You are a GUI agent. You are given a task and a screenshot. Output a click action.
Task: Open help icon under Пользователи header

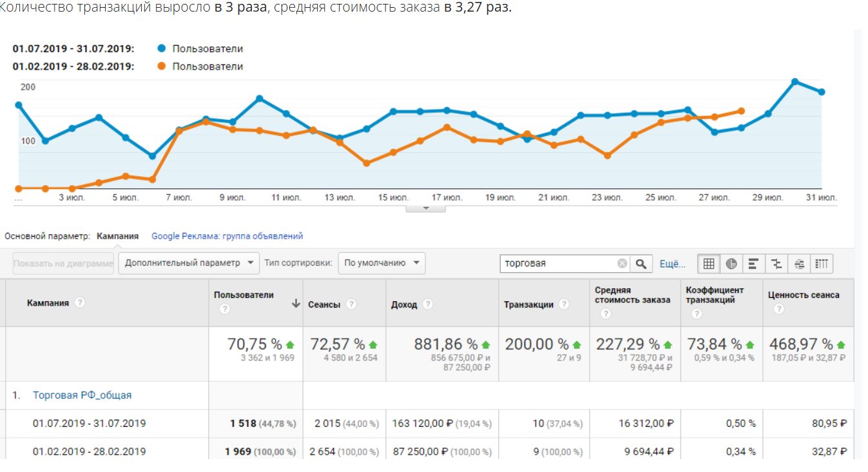pyautogui.click(x=225, y=310)
